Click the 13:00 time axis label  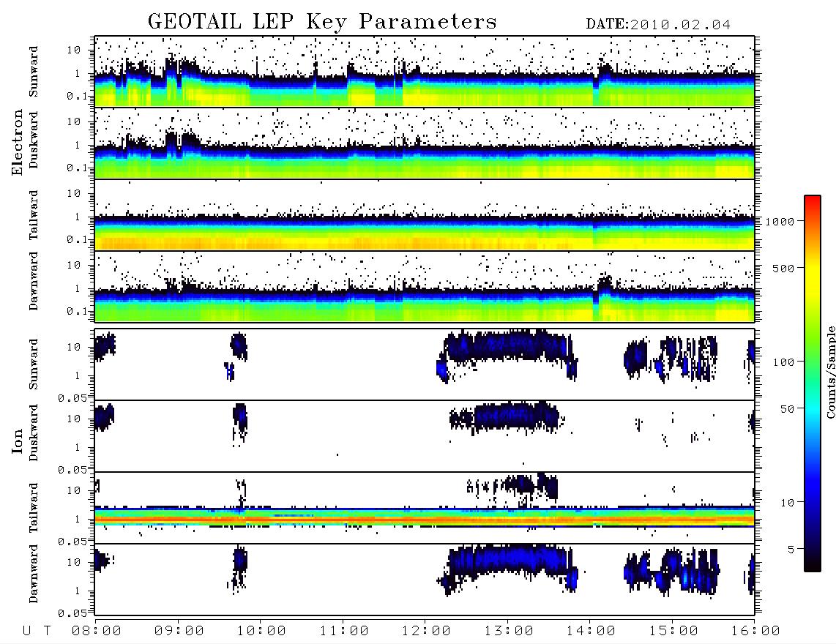(x=509, y=632)
